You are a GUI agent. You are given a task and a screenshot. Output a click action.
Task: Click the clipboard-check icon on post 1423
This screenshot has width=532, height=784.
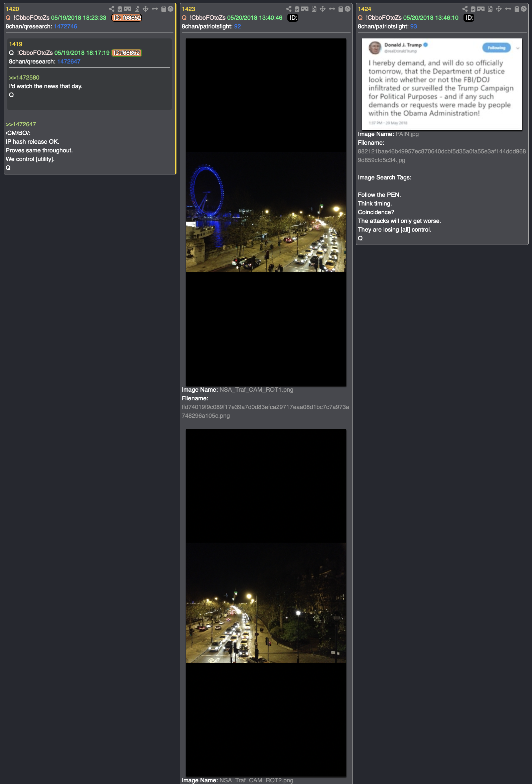[297, 9]
